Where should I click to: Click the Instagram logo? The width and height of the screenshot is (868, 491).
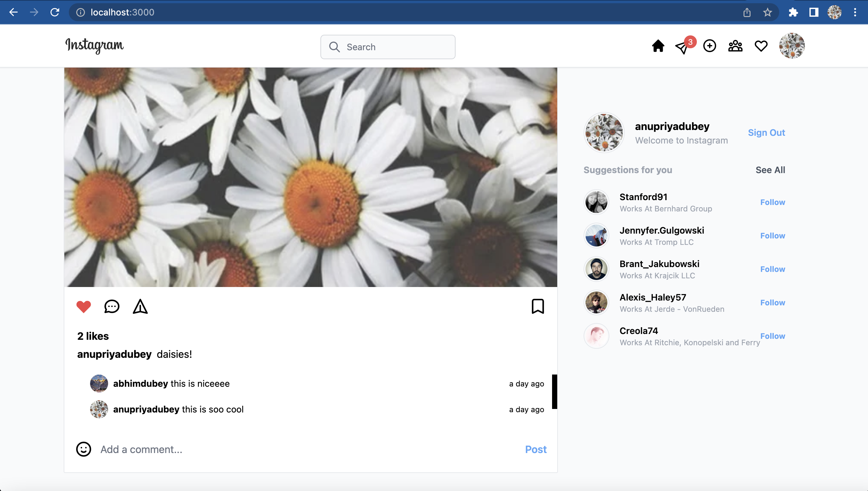tap(94, 46)
